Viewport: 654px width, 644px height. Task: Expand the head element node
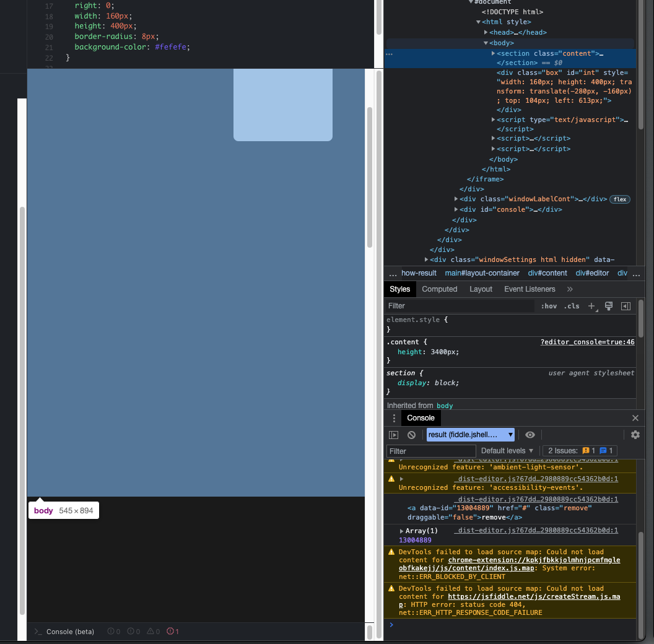pyautogui.click(x=486, y=32)
